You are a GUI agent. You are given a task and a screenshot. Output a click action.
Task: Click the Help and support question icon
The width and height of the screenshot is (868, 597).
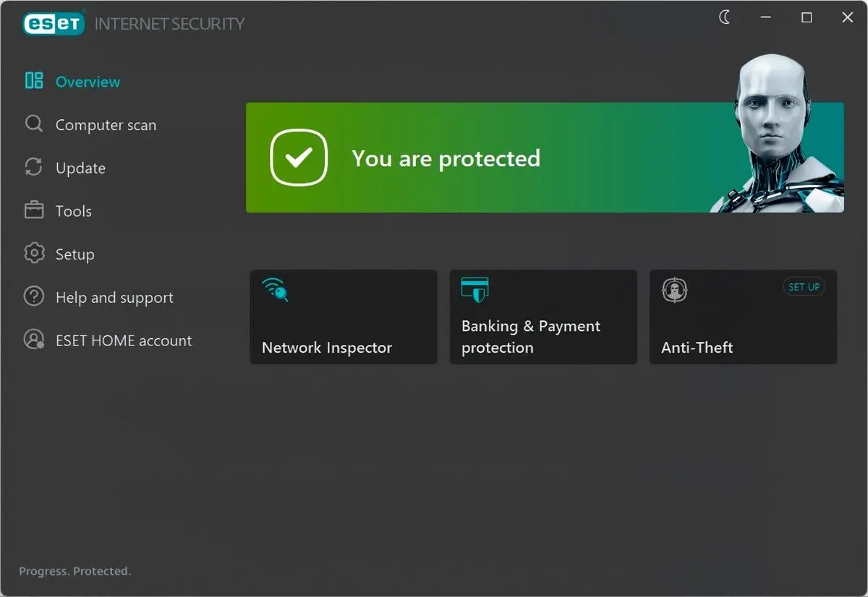[34, 296]
